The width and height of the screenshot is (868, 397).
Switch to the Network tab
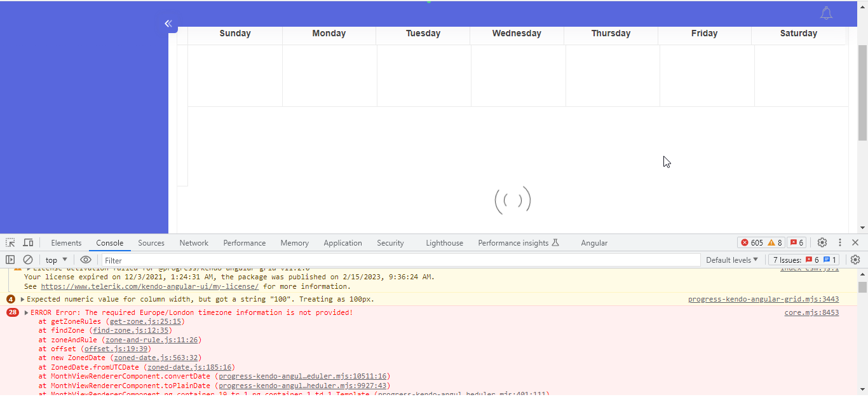pyautogui.click(x=194, y=243)
